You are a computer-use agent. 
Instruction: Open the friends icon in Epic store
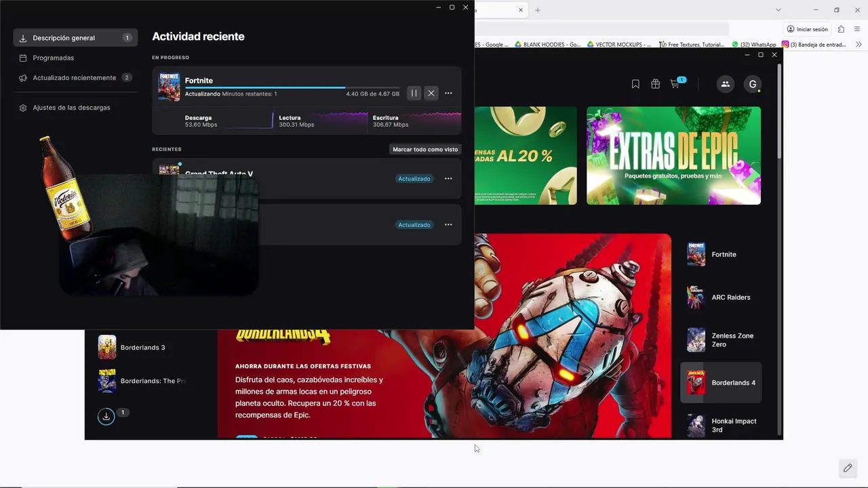(x=726, y=84)
